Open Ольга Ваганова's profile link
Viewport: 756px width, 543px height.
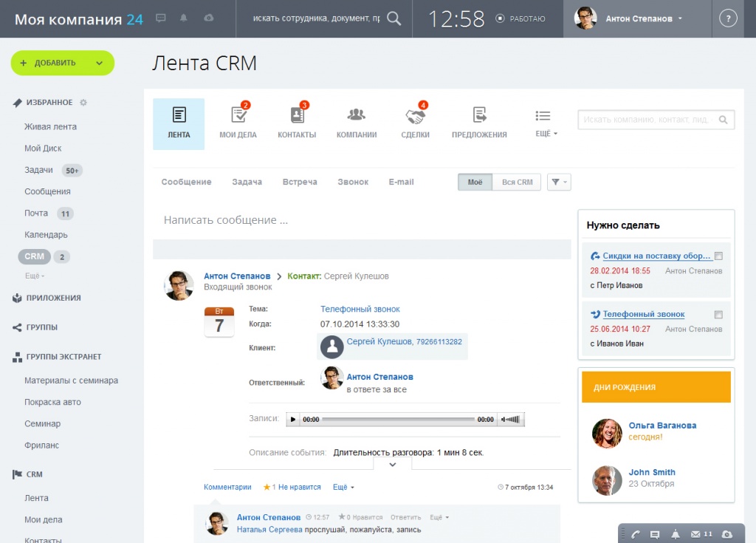click(x=662, y=426)
